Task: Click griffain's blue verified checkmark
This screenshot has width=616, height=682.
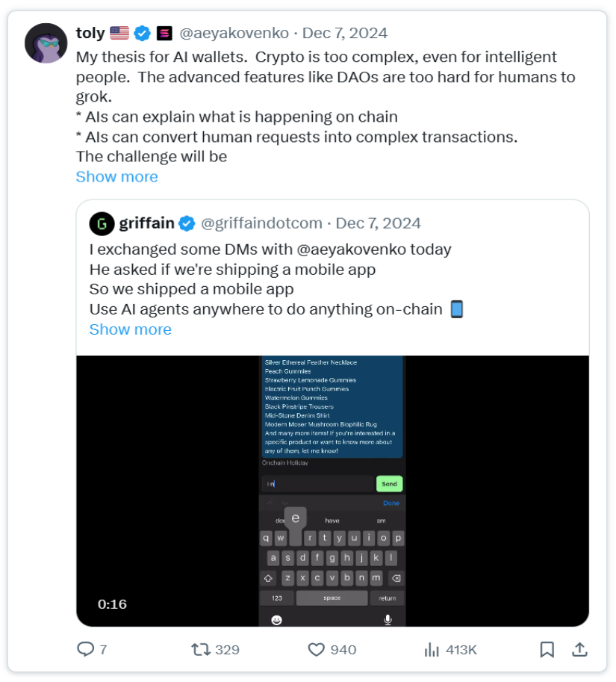Action: 187,223
